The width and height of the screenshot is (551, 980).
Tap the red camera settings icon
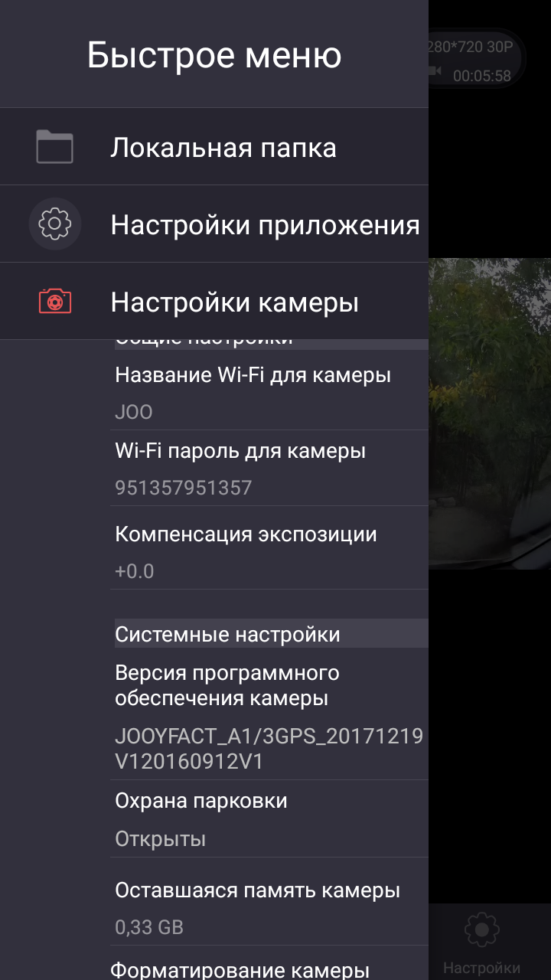pyautogui.click(x=54, y=302)
